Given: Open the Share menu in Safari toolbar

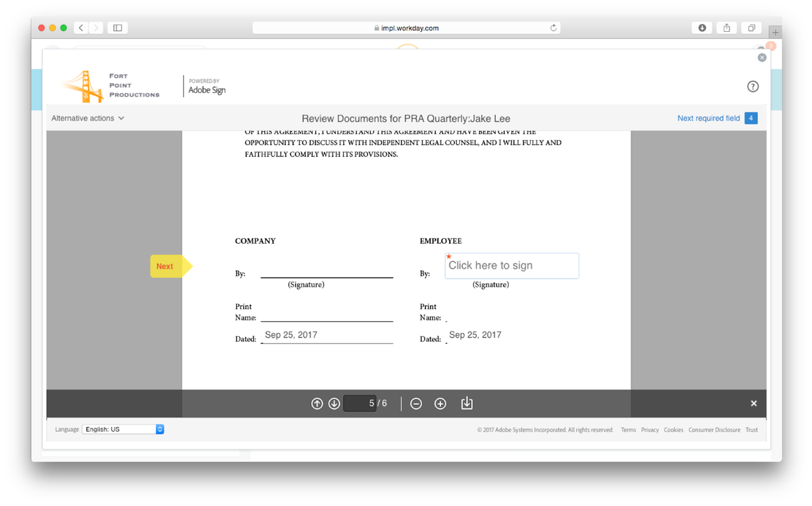Looking at the screenshot, I should click(726, 28).
